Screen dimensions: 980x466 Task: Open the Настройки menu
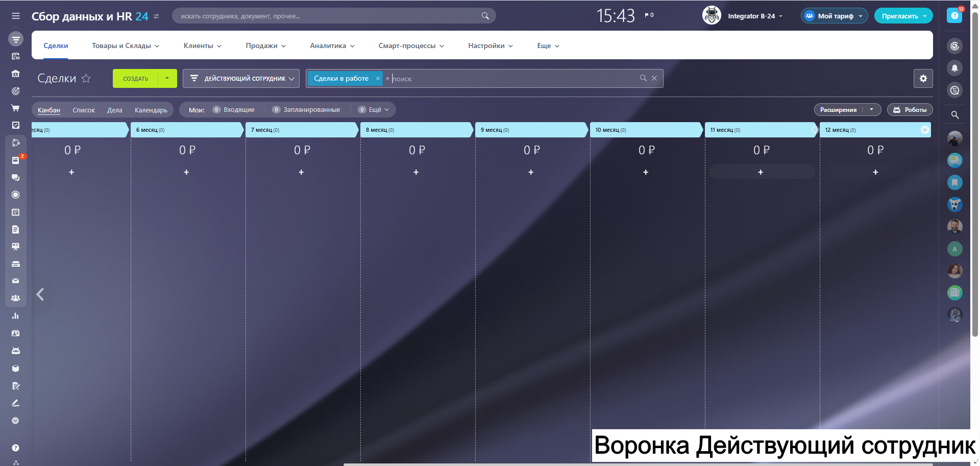[x=491, y=45]
